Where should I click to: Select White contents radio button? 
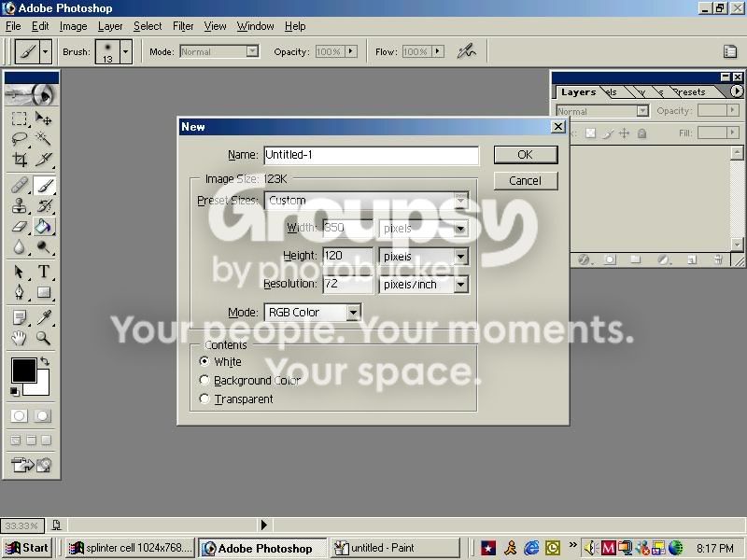click(x=204, y=361)
